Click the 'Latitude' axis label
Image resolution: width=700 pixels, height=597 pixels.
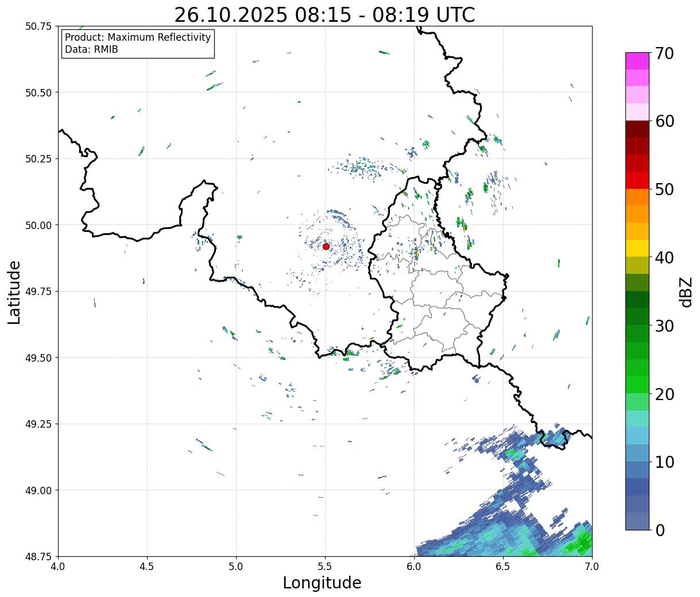(x=14, y=292)
